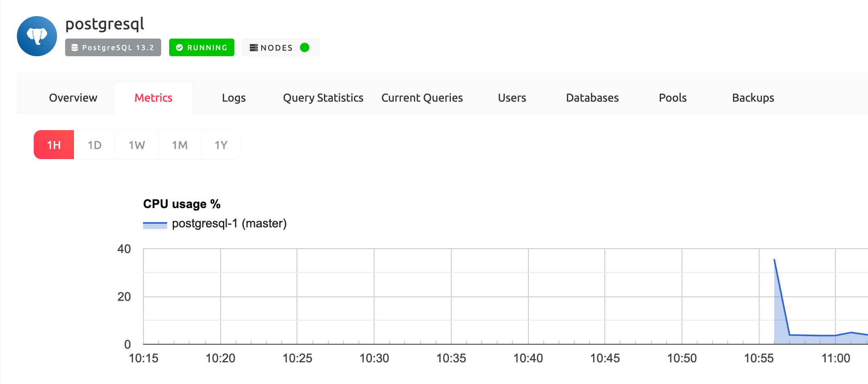Select the 1Y time range option
The height and width of the screenshot is (384, 868).
221,145
